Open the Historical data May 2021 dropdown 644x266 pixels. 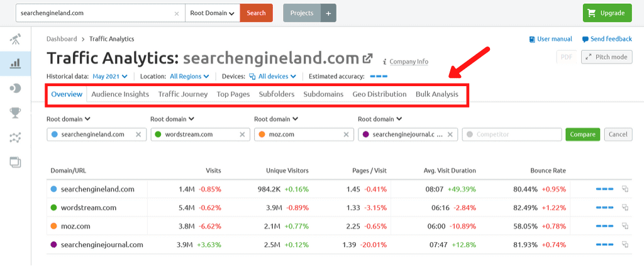[110, 76]
